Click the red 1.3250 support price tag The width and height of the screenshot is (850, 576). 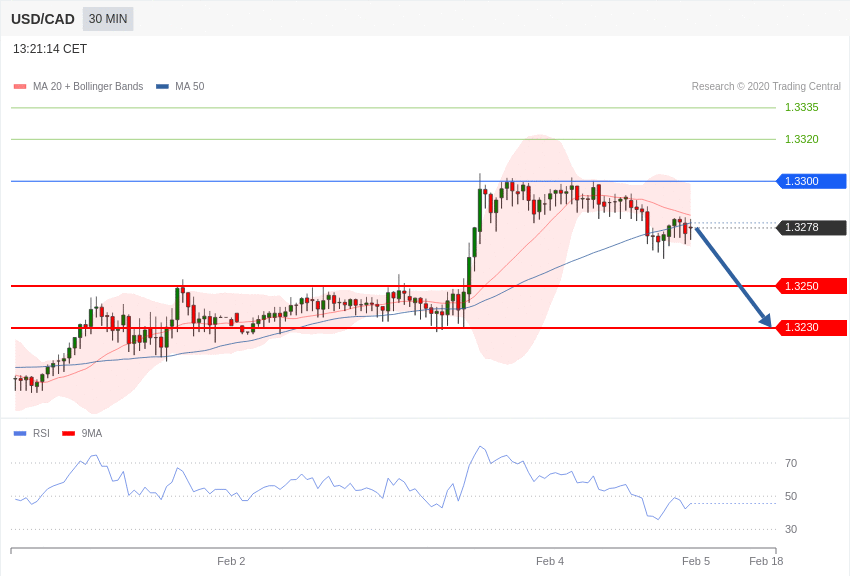point(812,286)
